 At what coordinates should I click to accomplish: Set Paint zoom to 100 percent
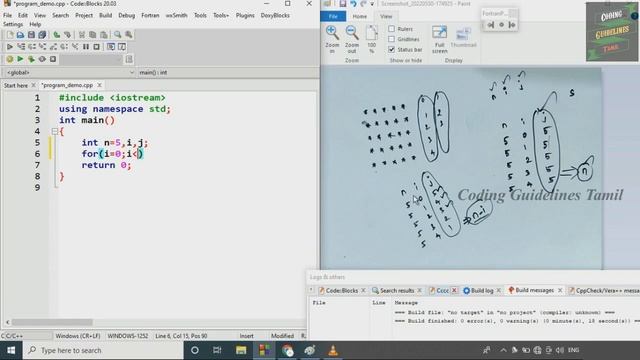(x=371, y=39)
